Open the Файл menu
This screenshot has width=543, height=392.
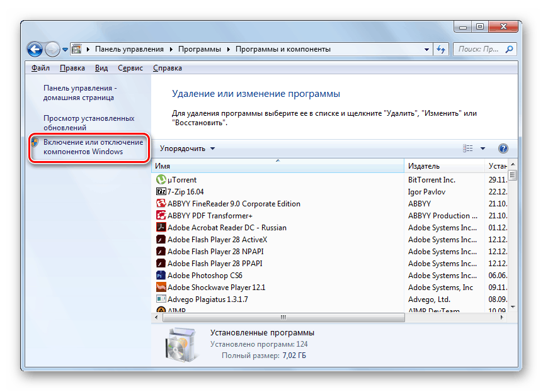(x=40, y=68)
